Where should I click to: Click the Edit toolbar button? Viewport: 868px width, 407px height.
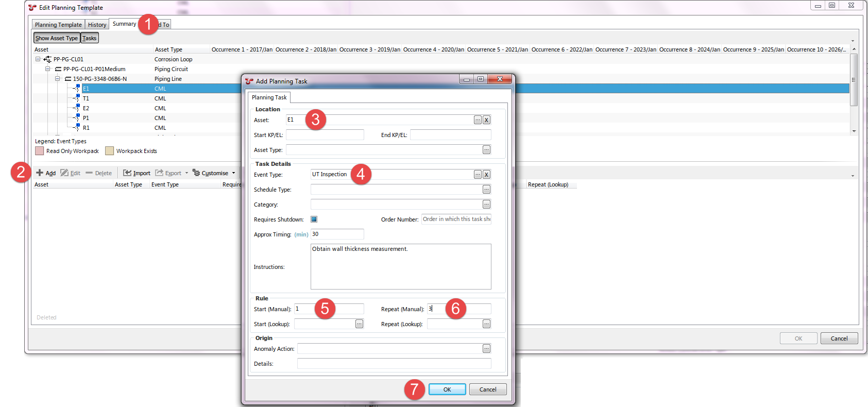[x=71, y=173]
